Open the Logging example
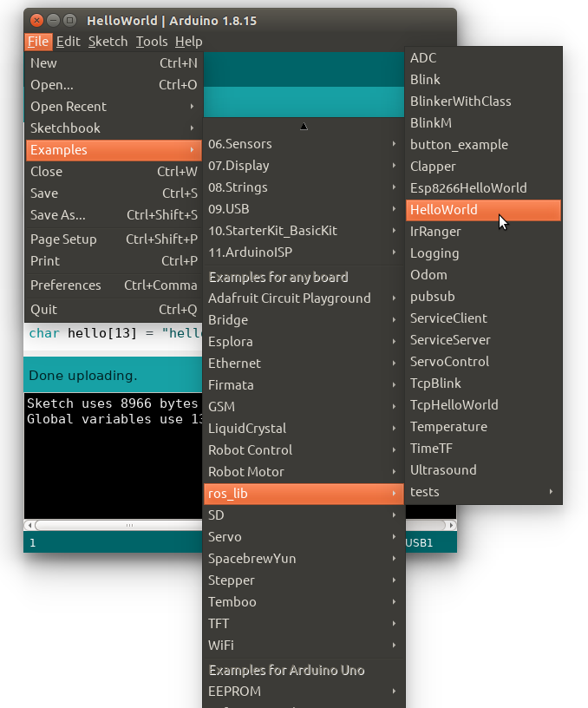 click(x=483, y=253)
